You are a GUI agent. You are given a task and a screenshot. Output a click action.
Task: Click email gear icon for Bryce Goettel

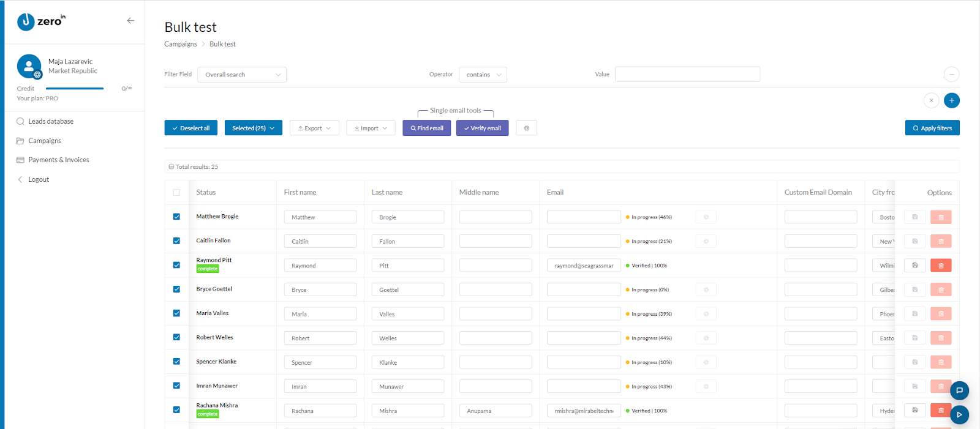point(706,289)
